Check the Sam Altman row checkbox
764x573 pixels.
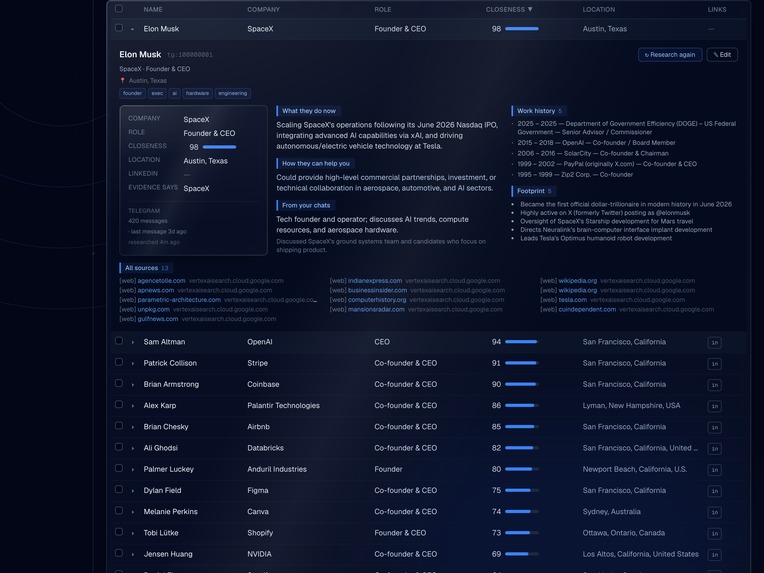tap(119, 341)
